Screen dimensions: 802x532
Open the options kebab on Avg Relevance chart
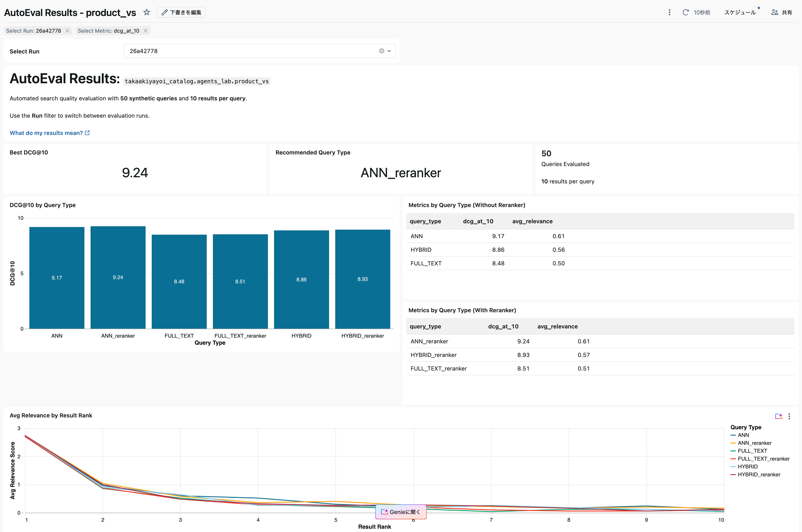coord(790,416)
